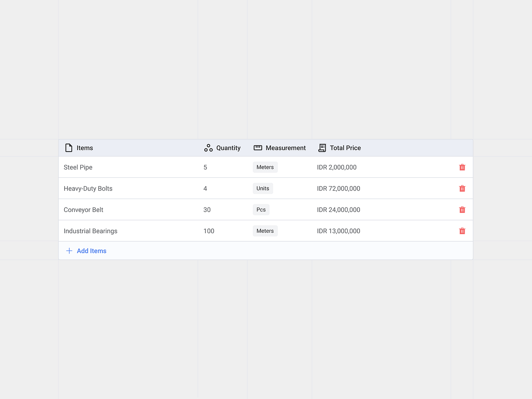Click the delete icon for Industrial Bearings
532x399 pixels.
(x=462, y=231)
